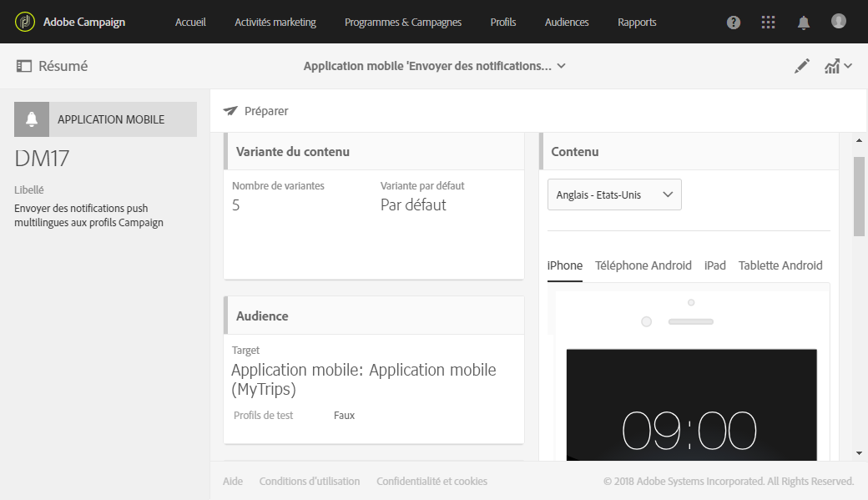Expand the delivery title dropdown chevron
The image size is (868, 500).
pyautogui.click(x=562, y=66)
